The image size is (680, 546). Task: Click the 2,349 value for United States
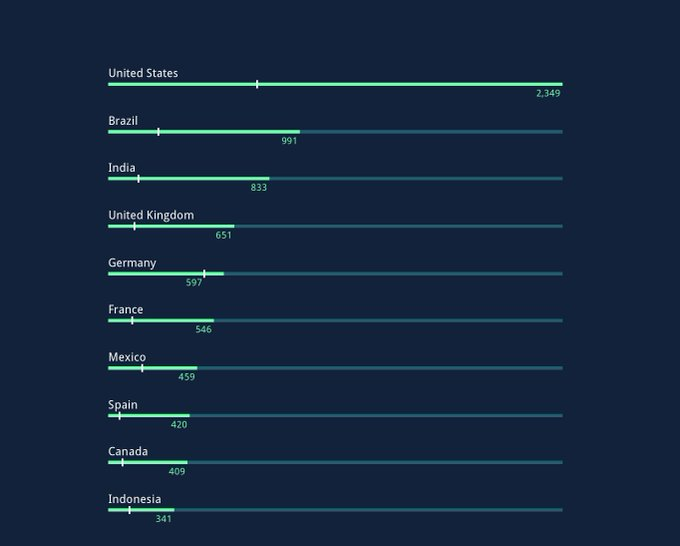pyautogui.click(x=548, y=93)
